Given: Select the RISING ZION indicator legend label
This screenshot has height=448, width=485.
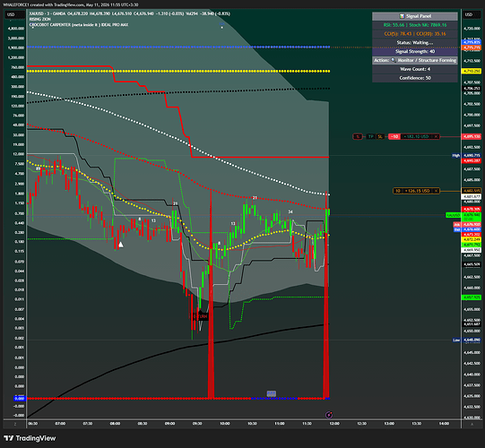Looking at the screenshot, I should (40, 19).
